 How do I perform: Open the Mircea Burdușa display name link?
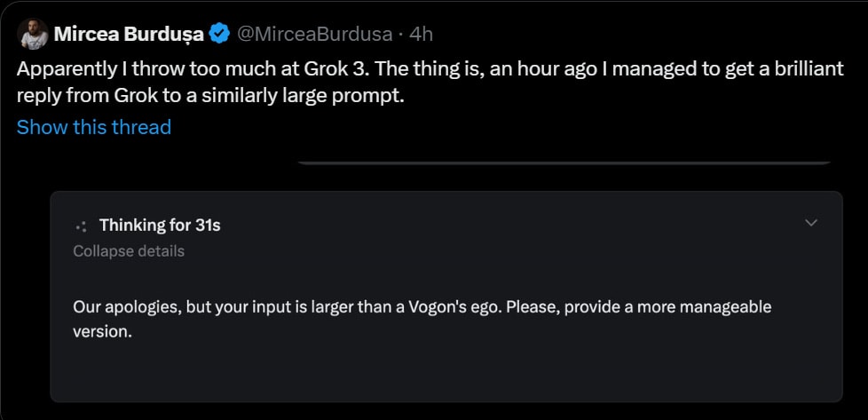coord(128,34)
